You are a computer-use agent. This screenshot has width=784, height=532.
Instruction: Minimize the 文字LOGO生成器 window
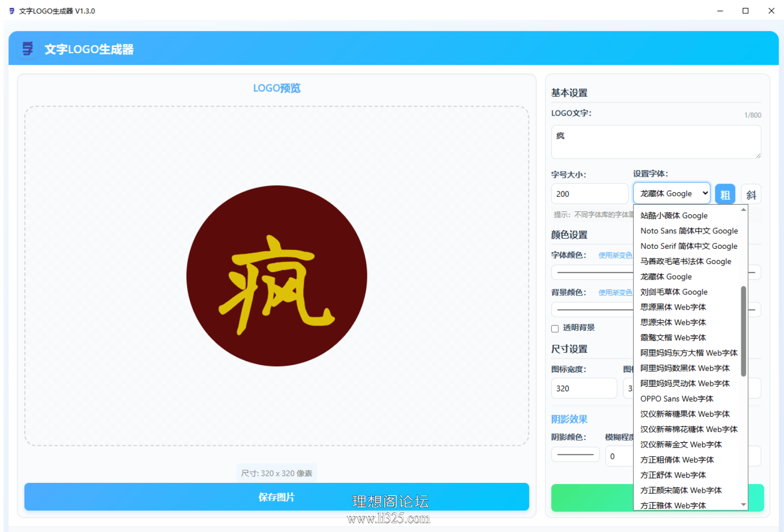(720, 11)
